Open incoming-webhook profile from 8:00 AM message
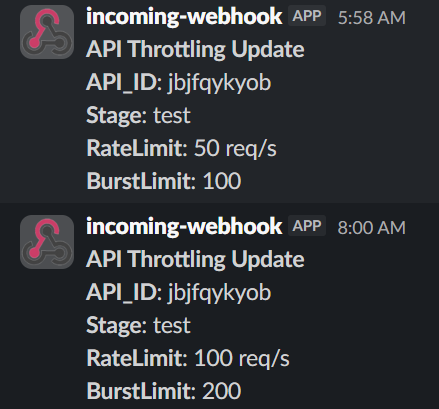 click(184, 226)
